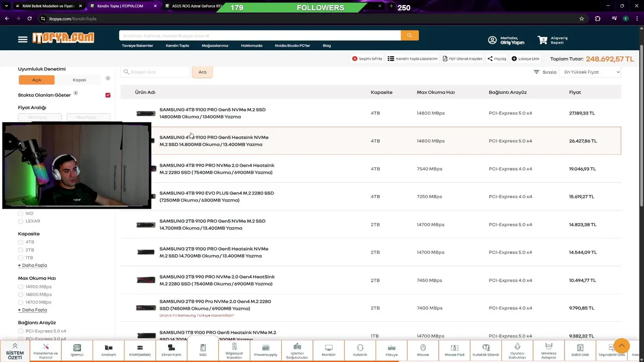Reload the page in the browser
Screen dimensions: 644x362
click(29, 19)
